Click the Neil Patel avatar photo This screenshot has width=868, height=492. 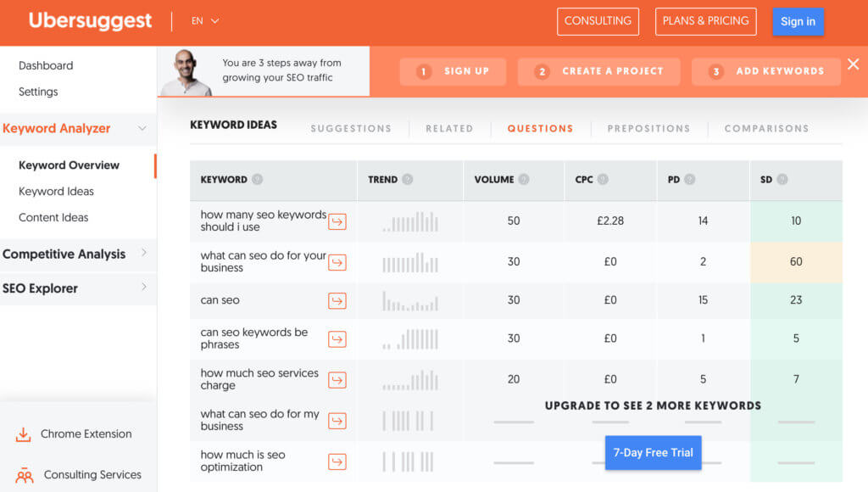click(186, 73)
